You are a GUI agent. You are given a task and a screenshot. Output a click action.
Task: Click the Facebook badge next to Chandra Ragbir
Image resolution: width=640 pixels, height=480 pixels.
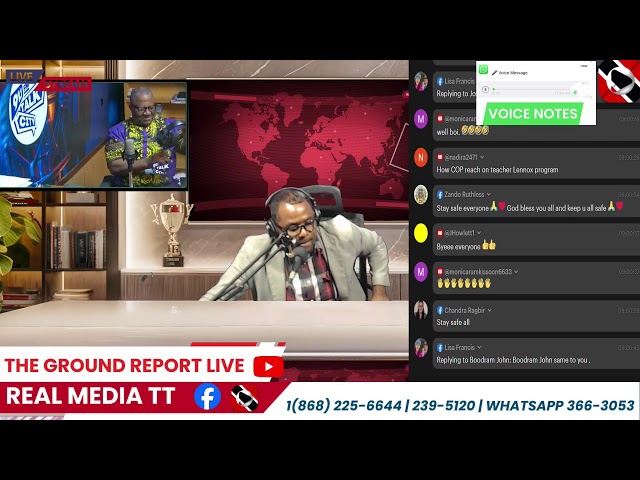(440, 311)
